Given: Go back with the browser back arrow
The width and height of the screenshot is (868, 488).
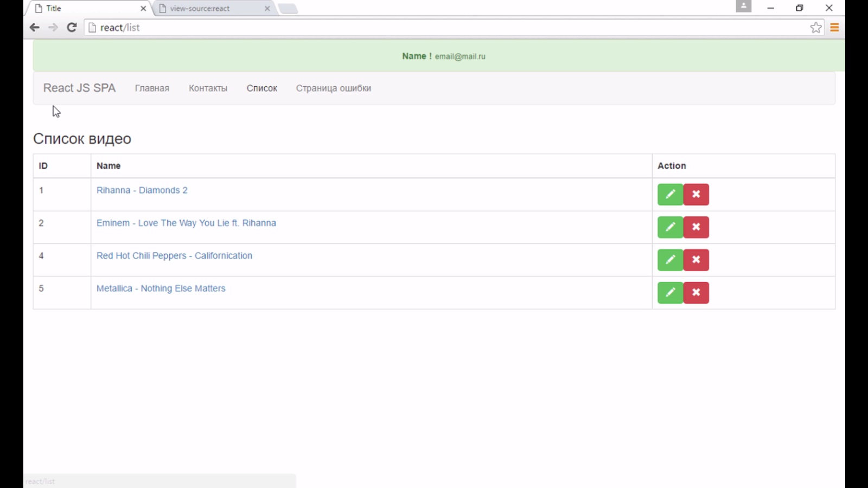Looking at the screenshot, I should click(35, 28).
